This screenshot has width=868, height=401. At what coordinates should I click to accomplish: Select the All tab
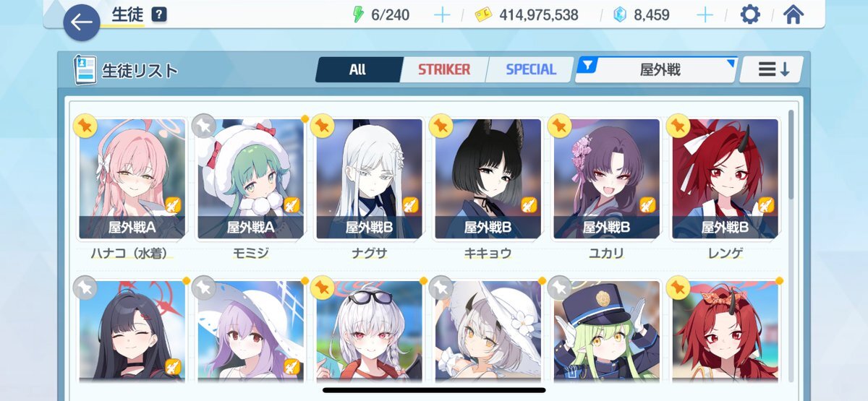[357, 69]
